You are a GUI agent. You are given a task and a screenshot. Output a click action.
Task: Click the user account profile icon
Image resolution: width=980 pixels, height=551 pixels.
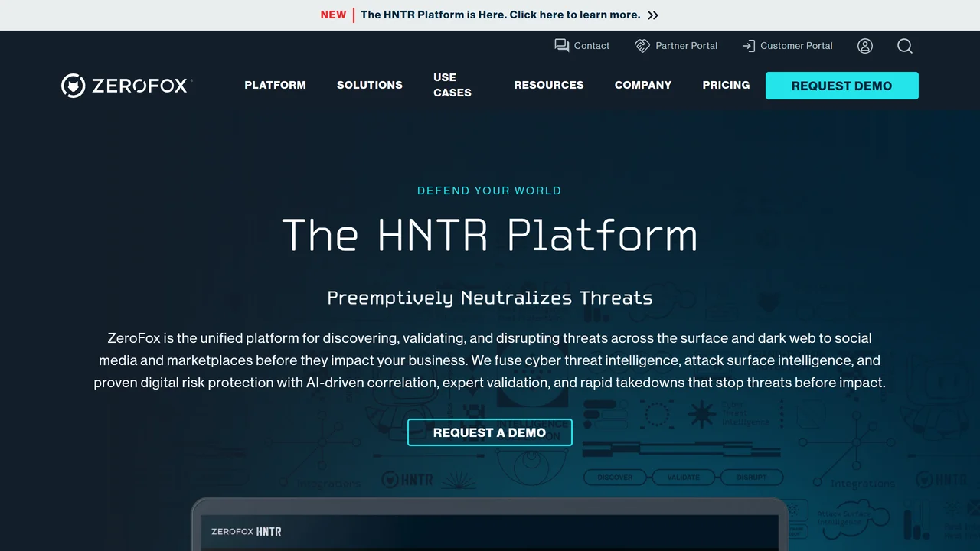coord(865,46)
